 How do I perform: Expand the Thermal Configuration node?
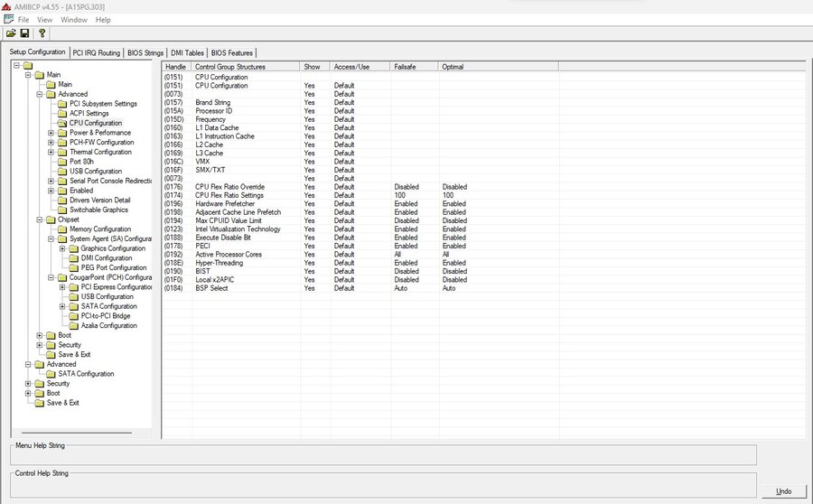(x=51, y=152)
